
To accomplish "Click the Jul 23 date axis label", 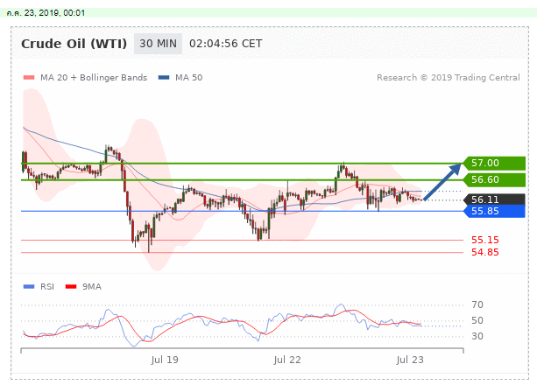I will click(x=410, y=360).
